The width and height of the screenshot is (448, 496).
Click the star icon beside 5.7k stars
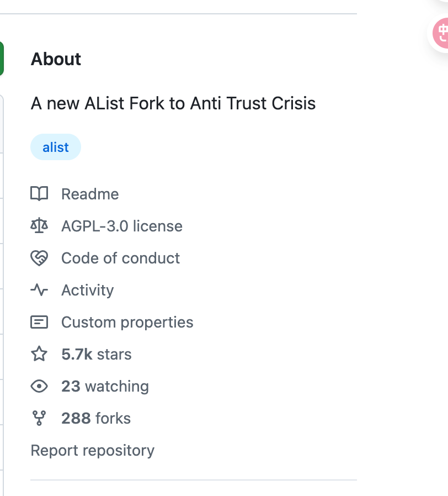pos(39,354)
